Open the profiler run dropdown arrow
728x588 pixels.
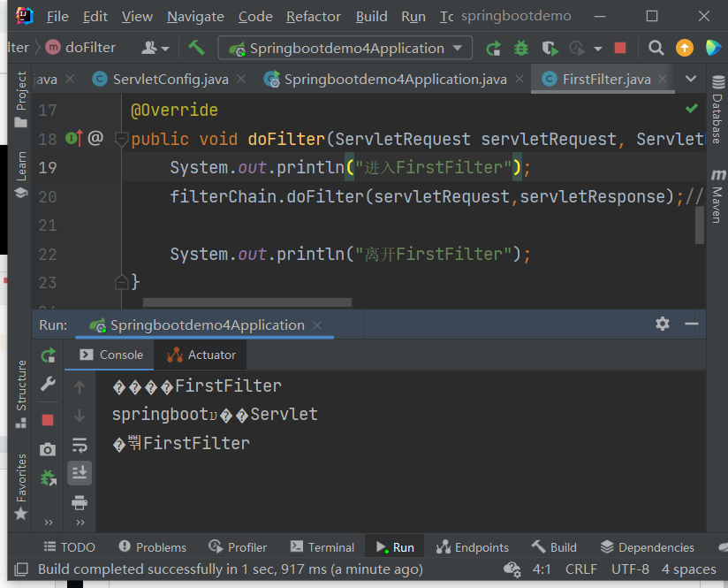tap(598, 49)
